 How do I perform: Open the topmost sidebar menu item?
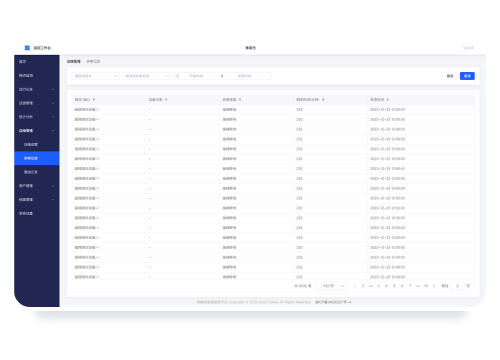[x=37, y=62]
